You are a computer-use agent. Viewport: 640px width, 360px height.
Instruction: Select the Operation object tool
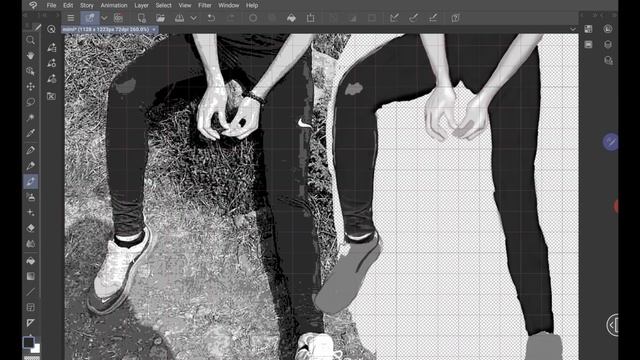(x=31, y=71)
